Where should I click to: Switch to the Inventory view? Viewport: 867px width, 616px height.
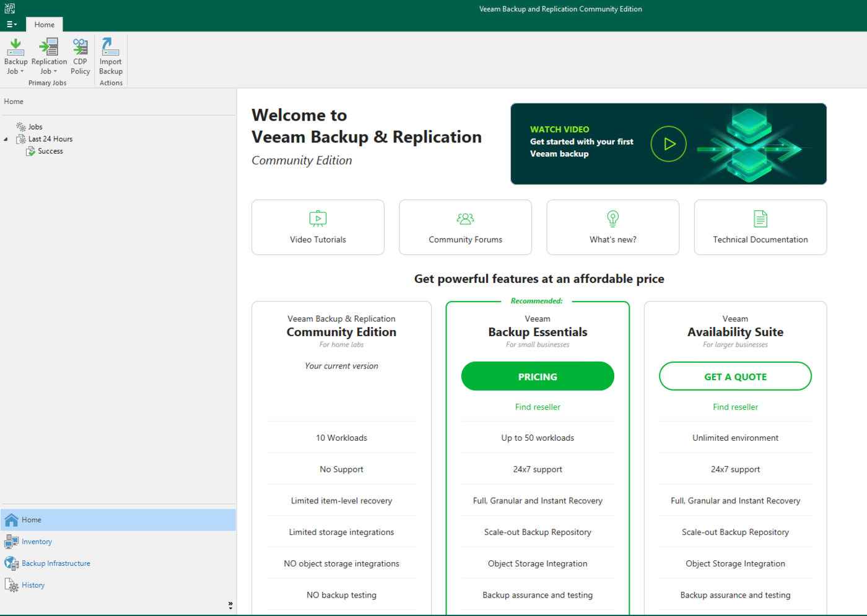37,542
